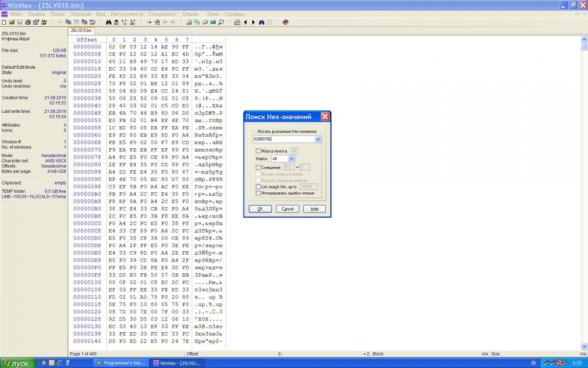This screenshot has width=588, height=368.
Task: Select the 25LV010.bin file tab
Action: point(81,30)
